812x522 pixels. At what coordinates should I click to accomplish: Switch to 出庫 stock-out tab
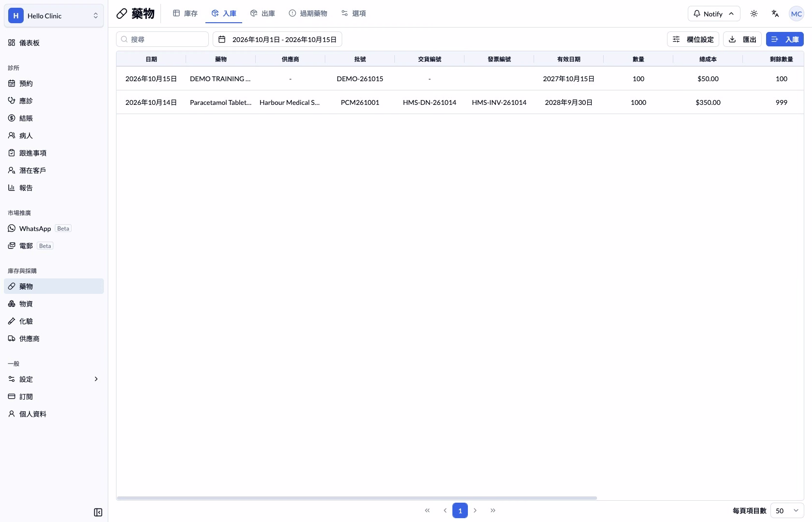point(262,14)
